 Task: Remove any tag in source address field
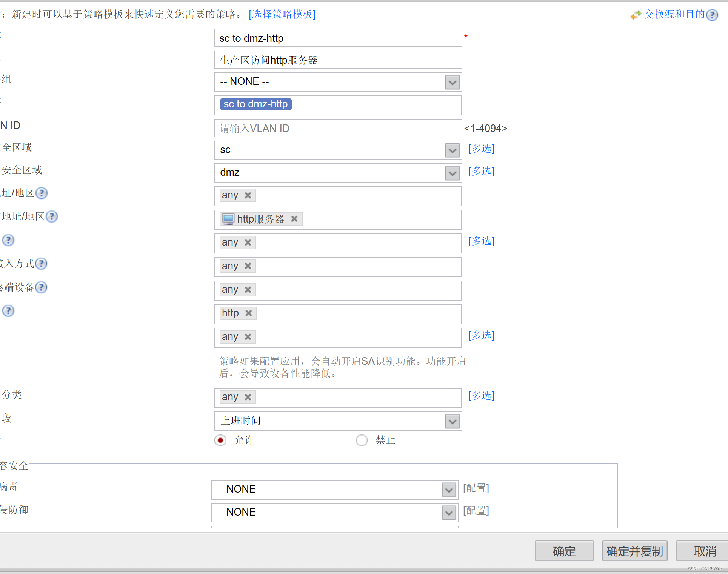pyautogui.click(x=248, y=195)
